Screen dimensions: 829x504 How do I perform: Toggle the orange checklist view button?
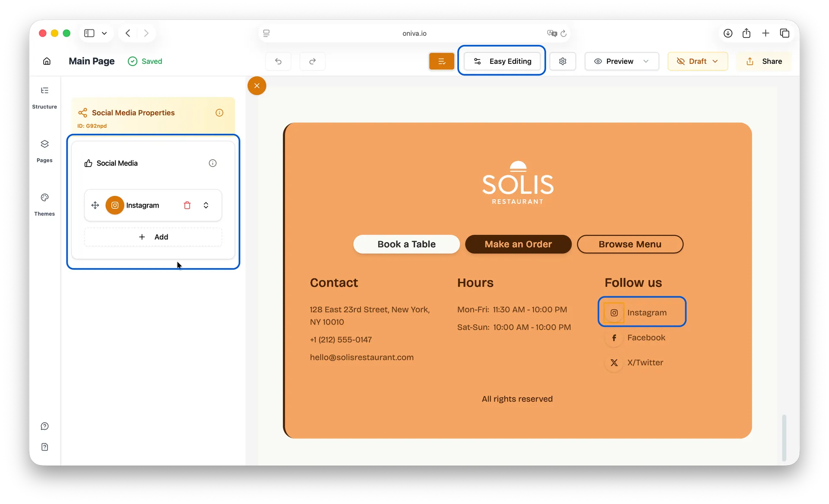441,61
